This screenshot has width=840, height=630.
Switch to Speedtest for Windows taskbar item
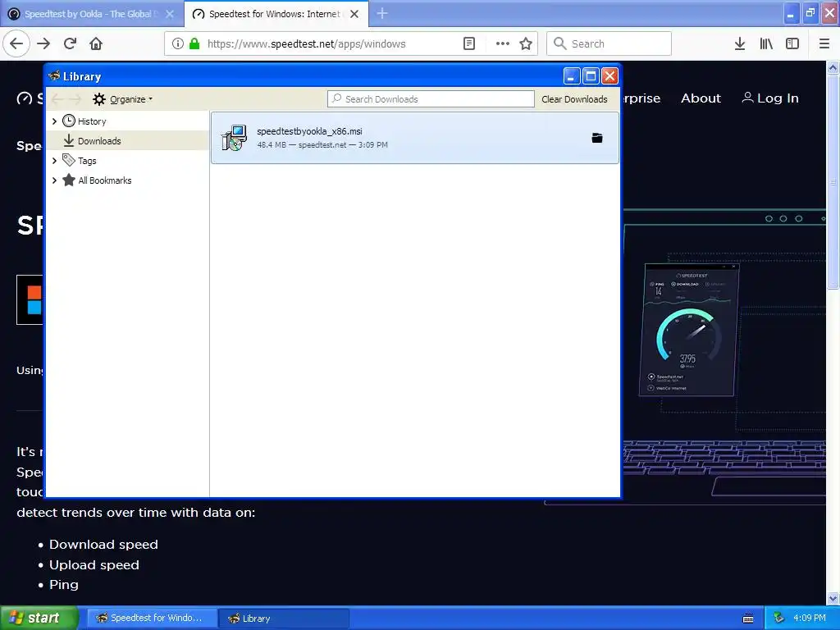(152, 618)
